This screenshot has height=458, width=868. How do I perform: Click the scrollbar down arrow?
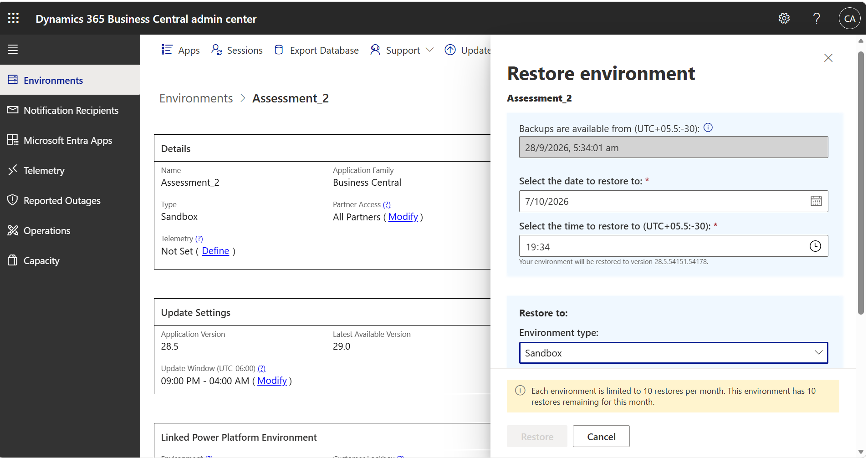tap(861, 452)
